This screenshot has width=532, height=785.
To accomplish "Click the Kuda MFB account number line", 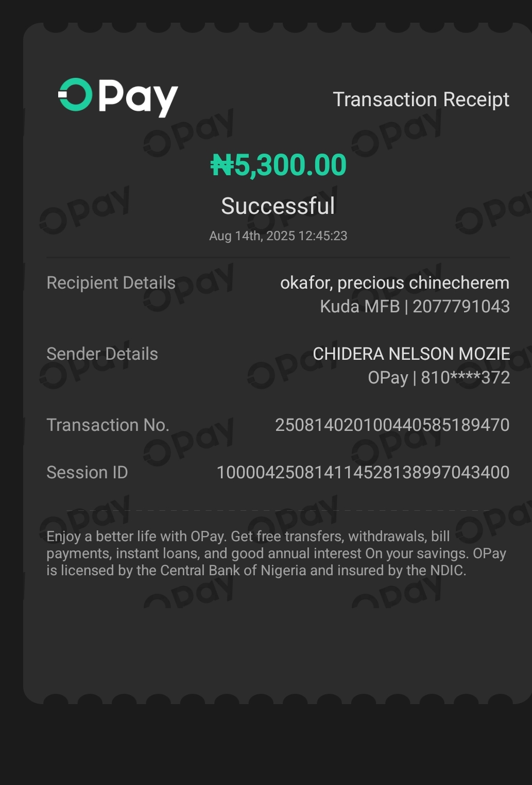I will [x=415, y=307].
